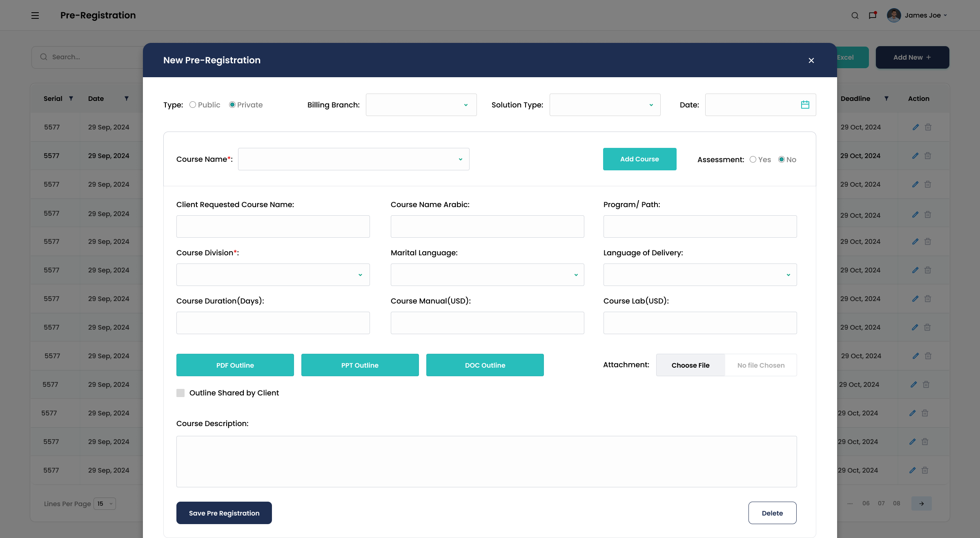Enable the Outline Shared by Client checkbox

coord(180,393)
